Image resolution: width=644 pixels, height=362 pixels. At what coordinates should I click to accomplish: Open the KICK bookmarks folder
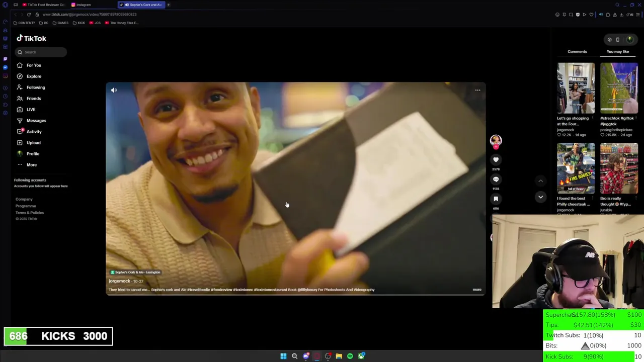[x=79, y=23]
